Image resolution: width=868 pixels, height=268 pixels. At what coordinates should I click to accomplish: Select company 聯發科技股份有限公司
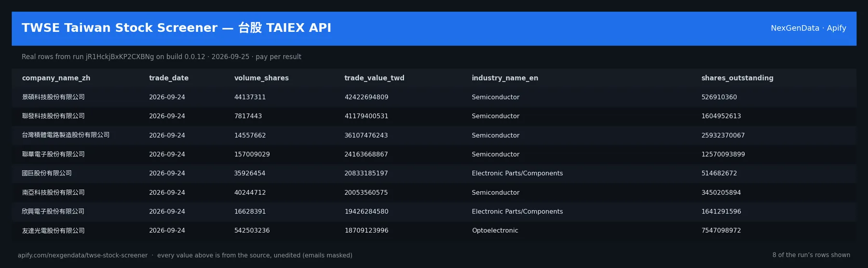[53, 116]
